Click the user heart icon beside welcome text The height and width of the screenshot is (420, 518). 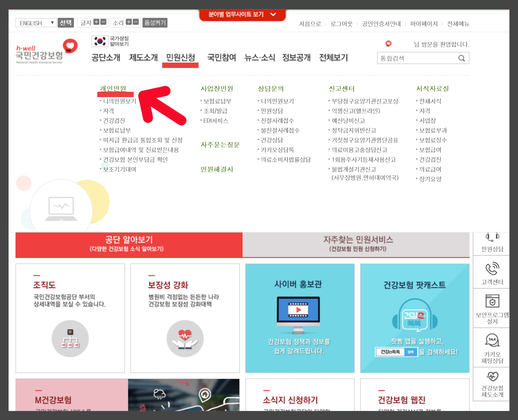tap(388, 44)
